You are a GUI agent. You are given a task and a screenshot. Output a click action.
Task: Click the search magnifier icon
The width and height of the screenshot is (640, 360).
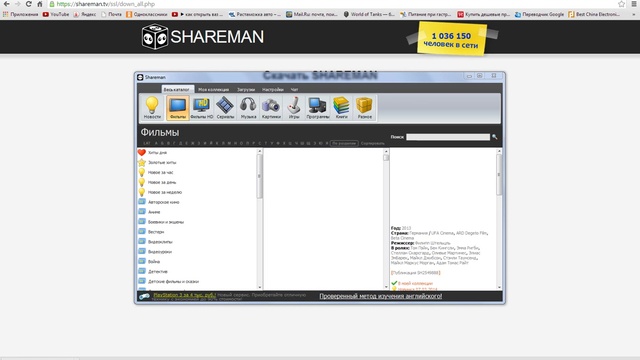point(495,137)
